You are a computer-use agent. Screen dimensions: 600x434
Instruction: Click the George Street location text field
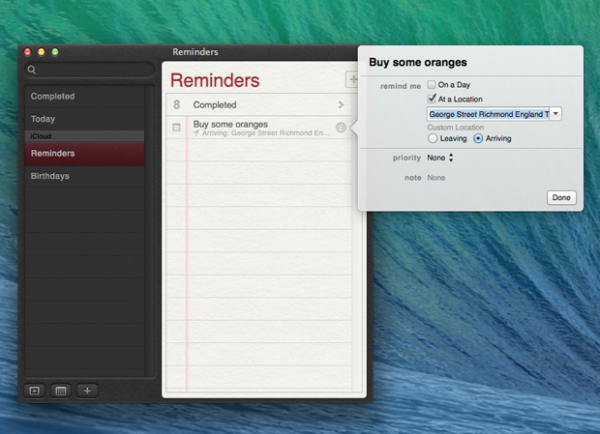(488, 114)
